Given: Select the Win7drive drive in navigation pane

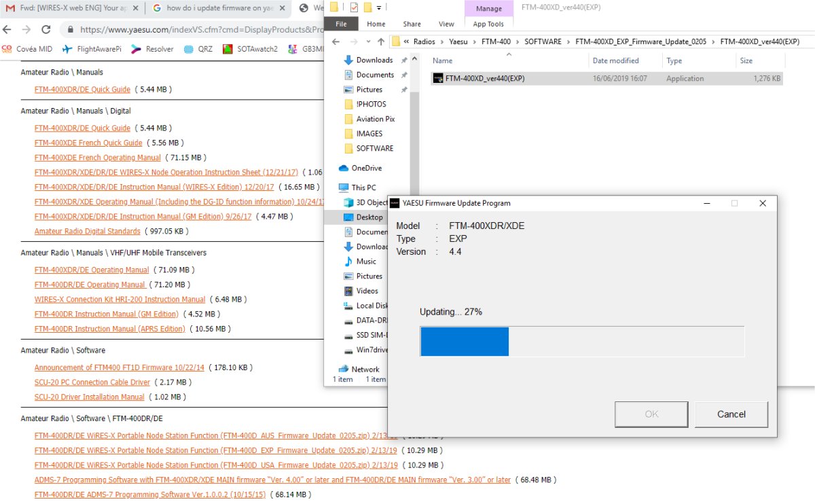Looking at the screenshot, I should pos(365,350).
